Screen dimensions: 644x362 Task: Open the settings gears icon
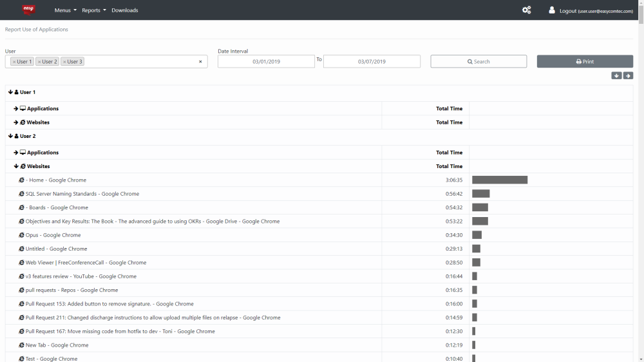point(526,10)
